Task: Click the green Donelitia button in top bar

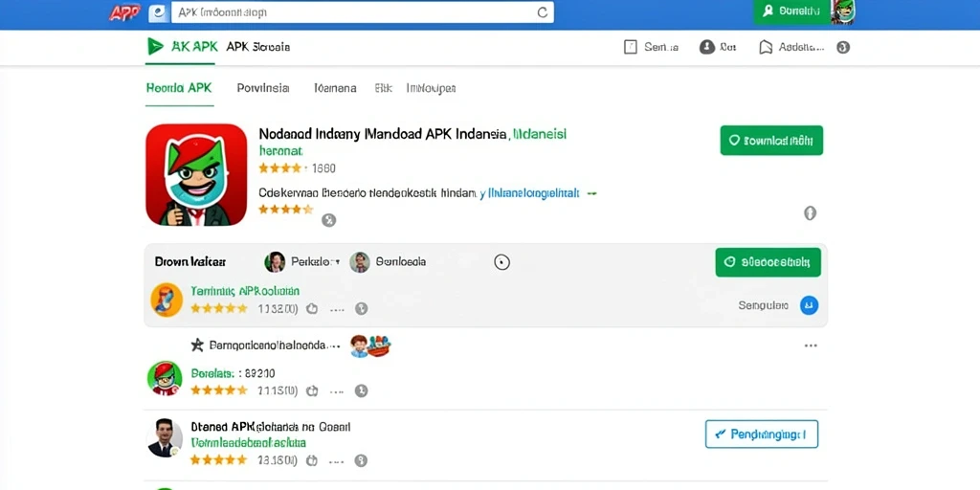Action: (791, 11)
